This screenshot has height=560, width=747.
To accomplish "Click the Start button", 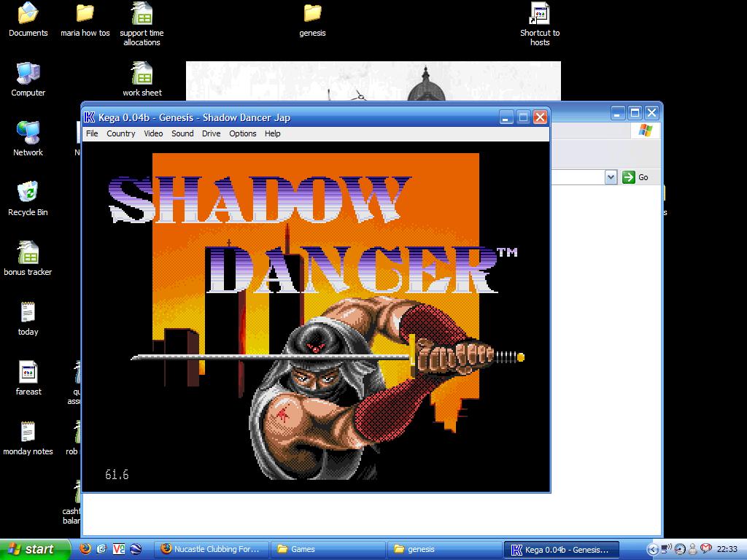I will click(34, 549).
